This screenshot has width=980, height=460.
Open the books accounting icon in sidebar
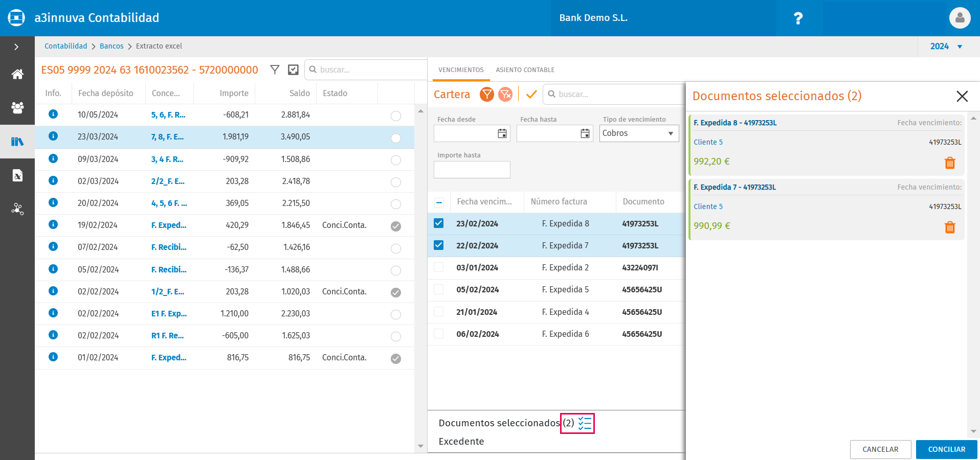17,142
